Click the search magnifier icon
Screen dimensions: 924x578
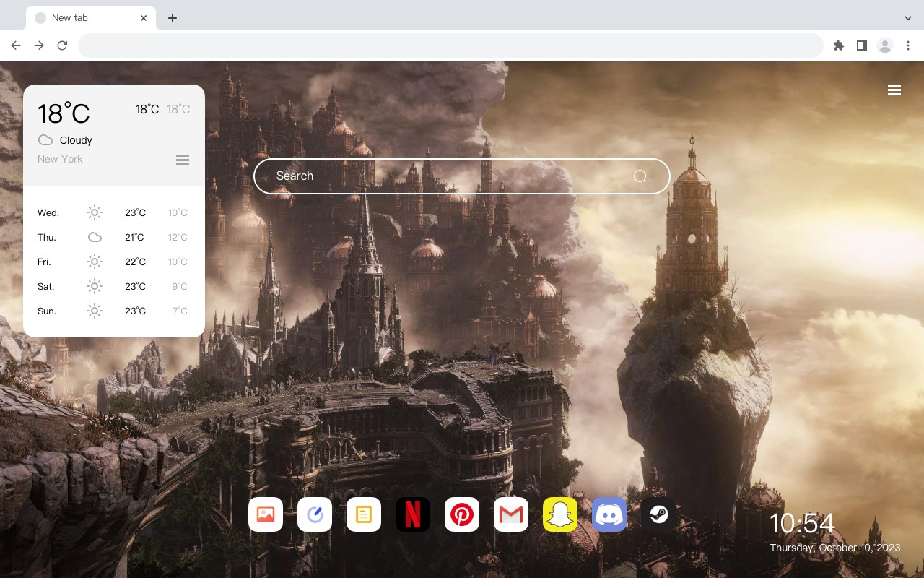[x=640, y=176]
